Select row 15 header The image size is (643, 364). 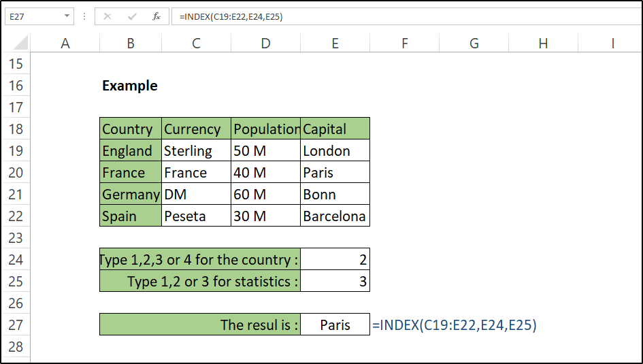[16, 63]
